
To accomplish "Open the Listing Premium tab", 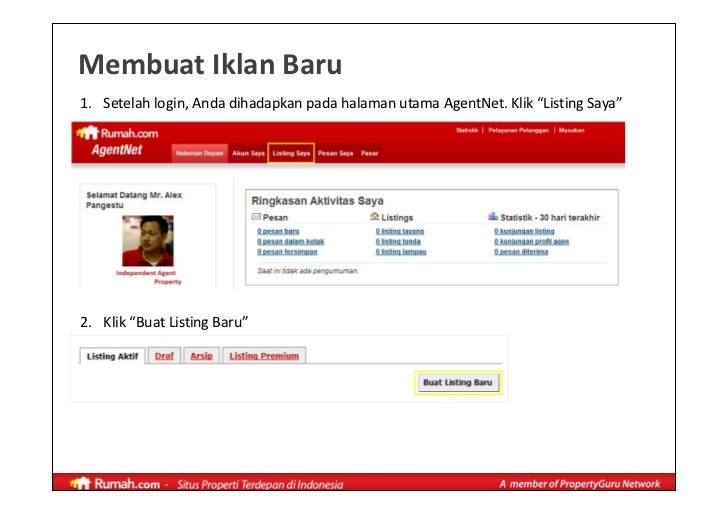I will (x=264, y=356).
